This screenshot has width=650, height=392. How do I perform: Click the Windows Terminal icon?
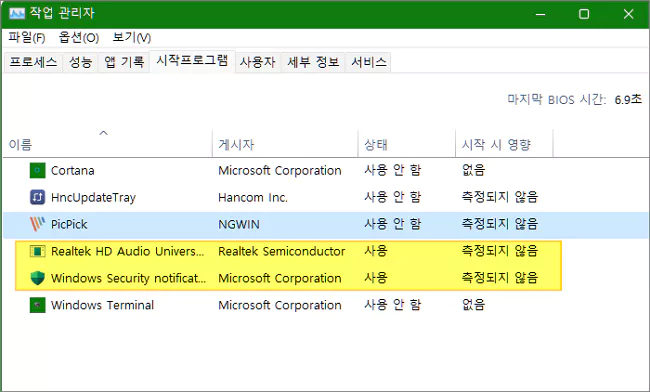(37, 305)
